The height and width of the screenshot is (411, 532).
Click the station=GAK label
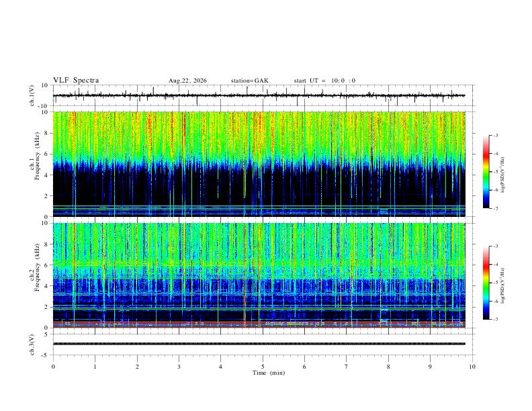coord(249,81)
